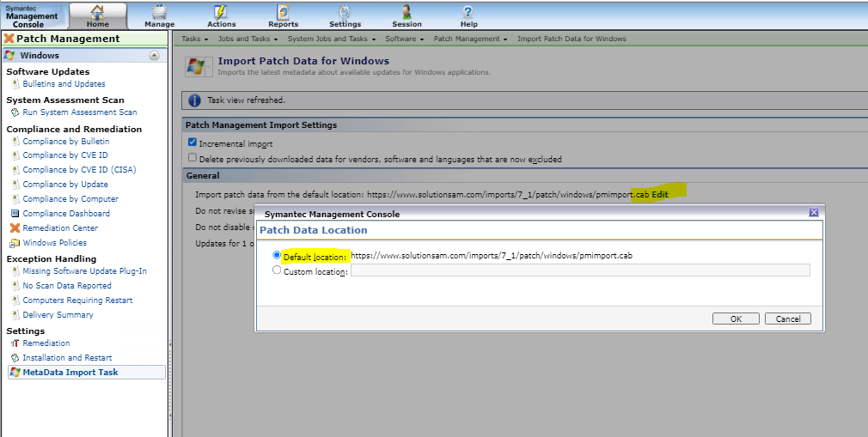This screenshot has height=437, width=868.
Task: Open the Session user icon
Action: (x=406, y=12)
